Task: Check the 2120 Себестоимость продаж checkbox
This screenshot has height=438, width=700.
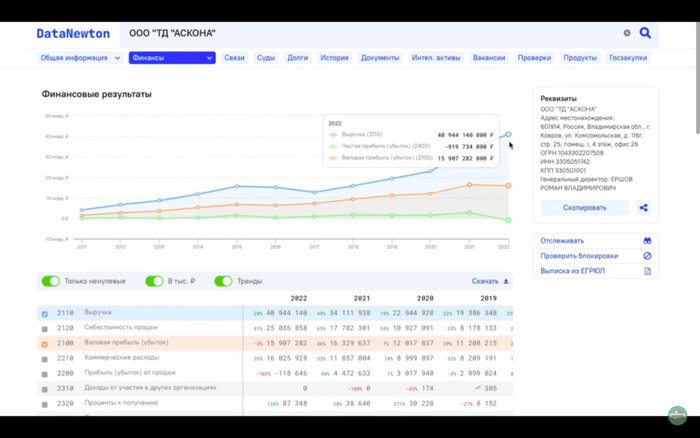Action: [x=44, y=328]
